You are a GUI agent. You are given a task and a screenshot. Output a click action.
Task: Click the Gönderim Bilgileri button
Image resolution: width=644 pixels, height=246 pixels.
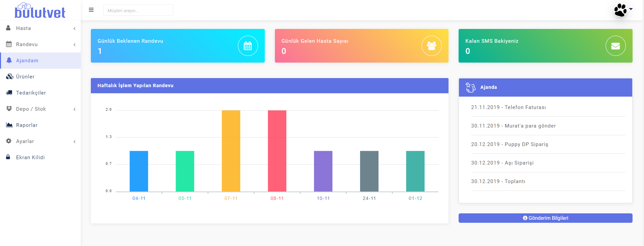(545, 218)
